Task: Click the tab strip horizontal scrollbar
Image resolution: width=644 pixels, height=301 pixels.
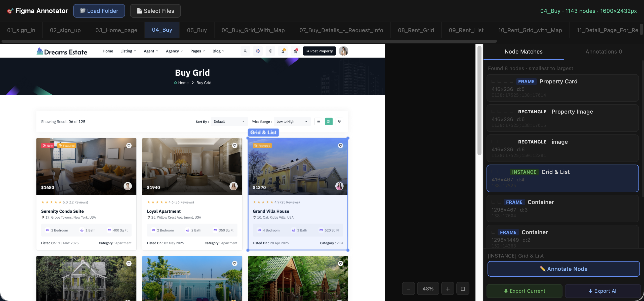Action: pyautogui.click(x=249, y=41)
